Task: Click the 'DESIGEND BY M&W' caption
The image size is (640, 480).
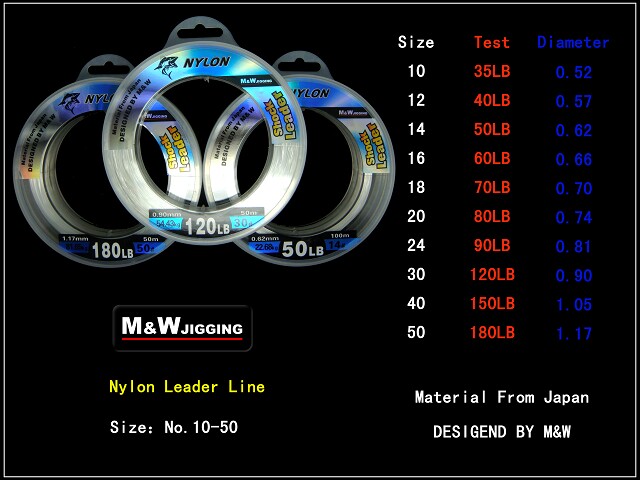Action: coord(502,432)
